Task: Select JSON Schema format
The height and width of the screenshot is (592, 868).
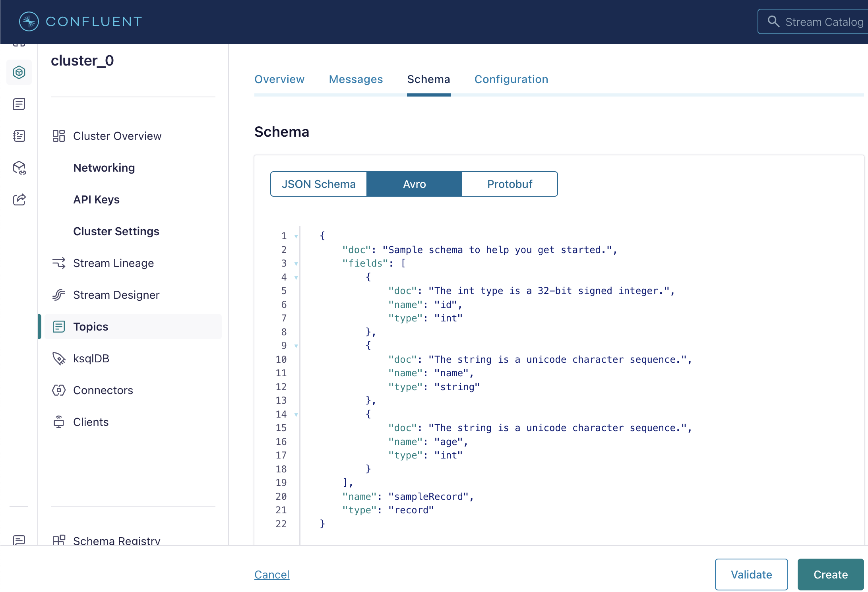Action: pos(318,184)
